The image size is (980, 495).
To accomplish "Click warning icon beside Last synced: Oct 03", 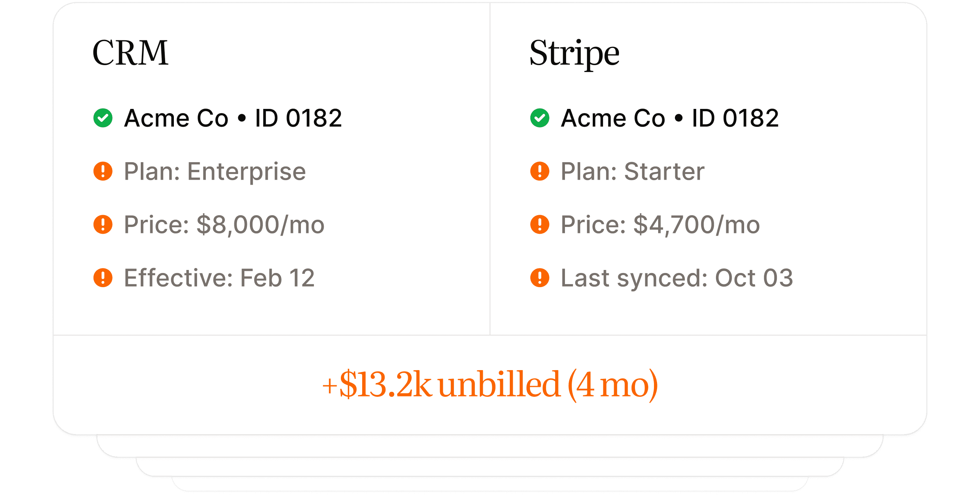I will (539, 278).
